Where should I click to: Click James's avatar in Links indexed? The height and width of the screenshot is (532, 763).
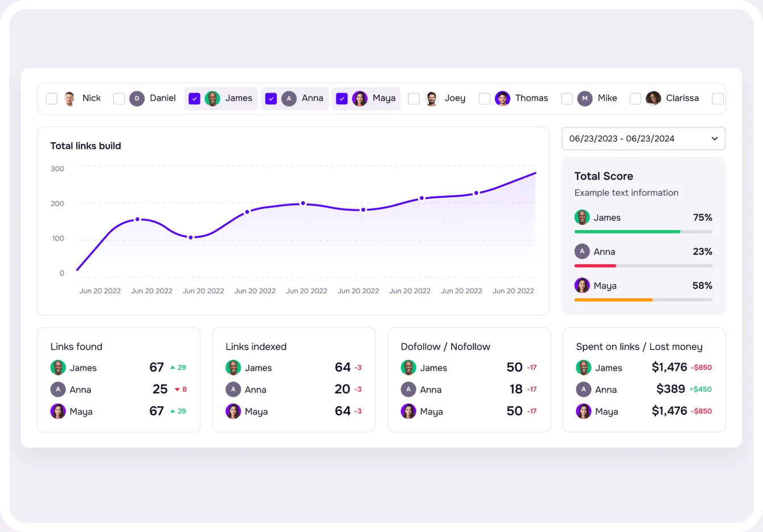click(233, 367)
